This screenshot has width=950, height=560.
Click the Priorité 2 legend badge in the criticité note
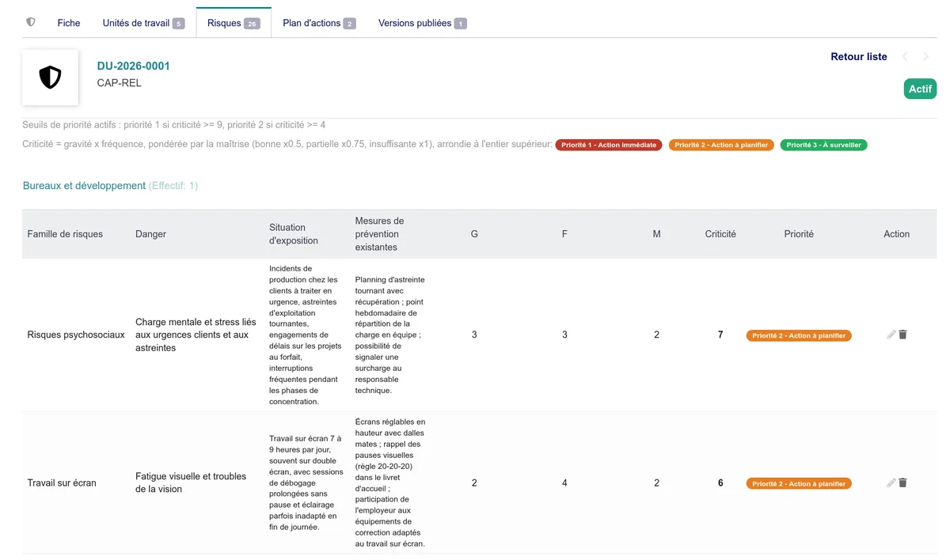(721, 146)
